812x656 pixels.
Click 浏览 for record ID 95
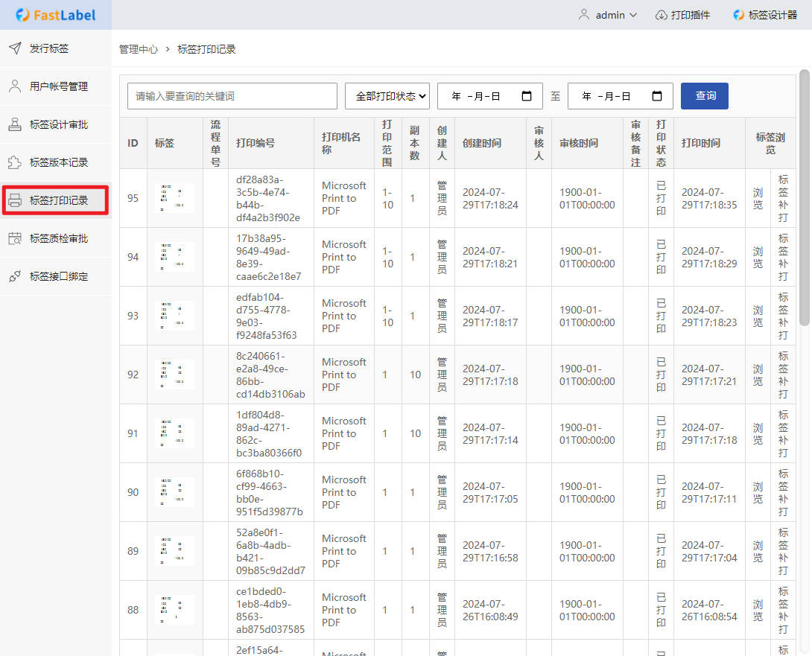click(x=758, y=199)
